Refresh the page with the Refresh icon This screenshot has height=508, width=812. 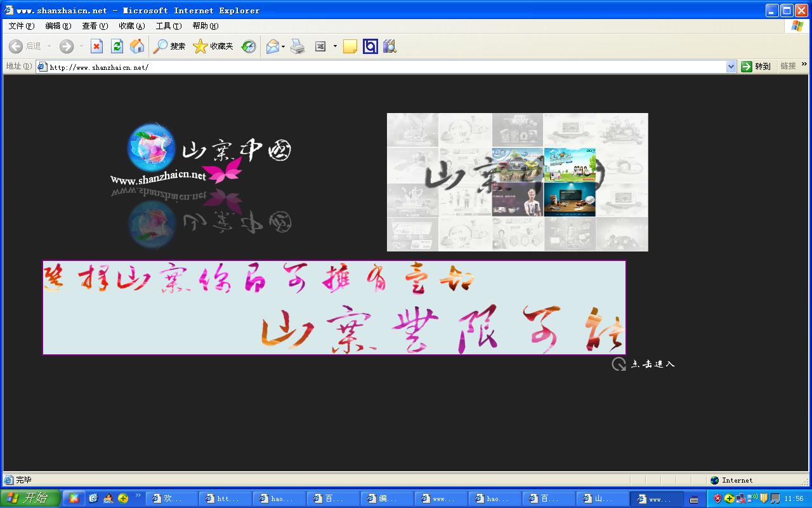click(x=117, y=46)
